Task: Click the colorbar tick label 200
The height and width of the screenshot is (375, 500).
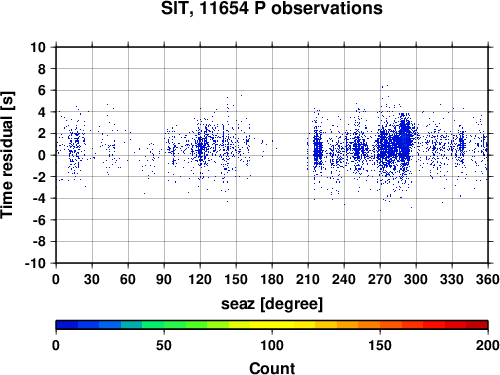Action: pyautogui.click(x=488, y=346)
